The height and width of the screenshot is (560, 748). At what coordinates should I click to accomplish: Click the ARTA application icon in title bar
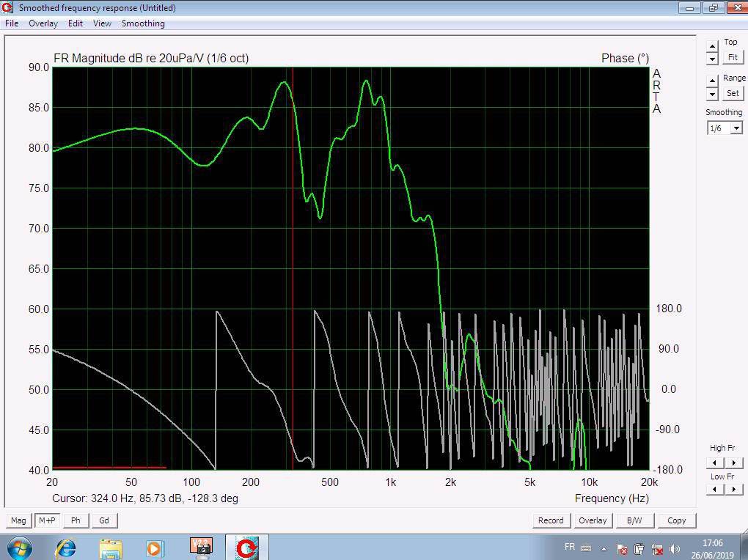pyautogui.click(x=8, y=7)
